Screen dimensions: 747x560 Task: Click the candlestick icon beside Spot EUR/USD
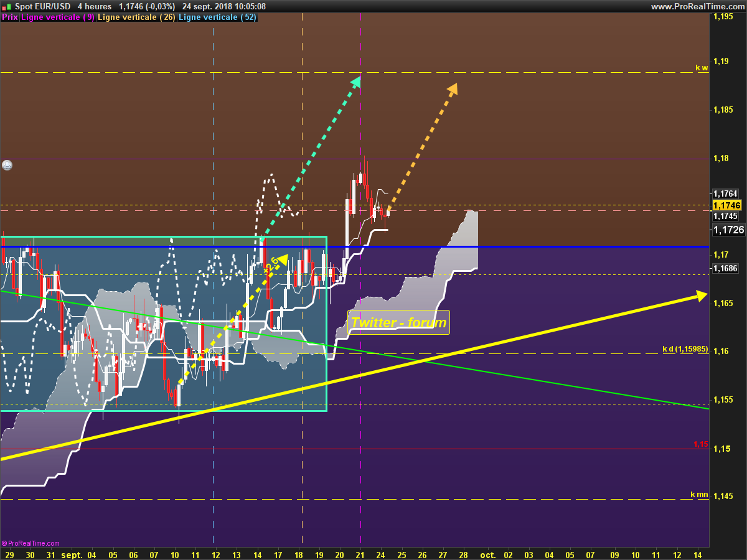coord(6,6)
